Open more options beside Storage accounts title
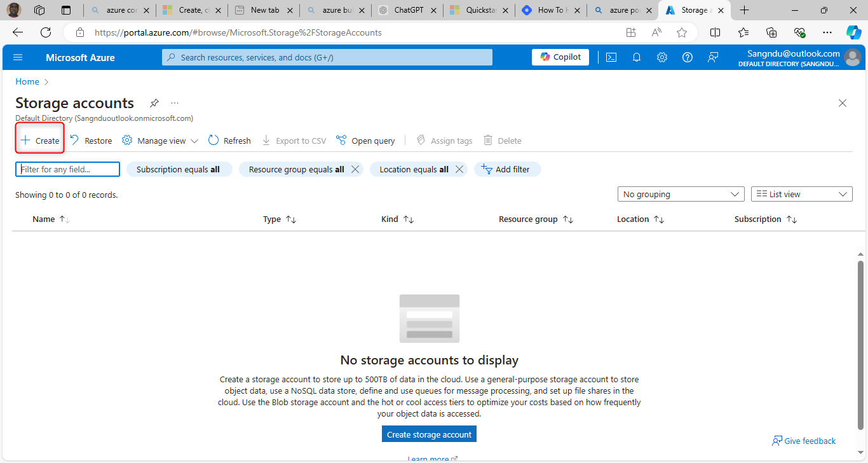 175,103
